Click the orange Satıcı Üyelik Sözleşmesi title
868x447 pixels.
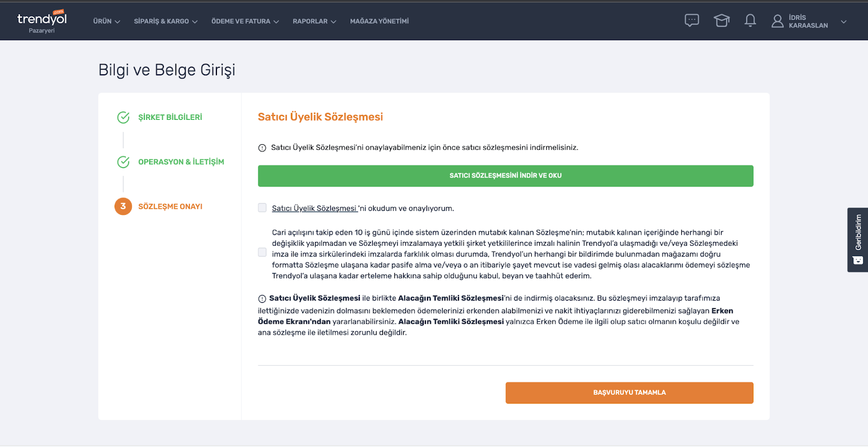320,117
